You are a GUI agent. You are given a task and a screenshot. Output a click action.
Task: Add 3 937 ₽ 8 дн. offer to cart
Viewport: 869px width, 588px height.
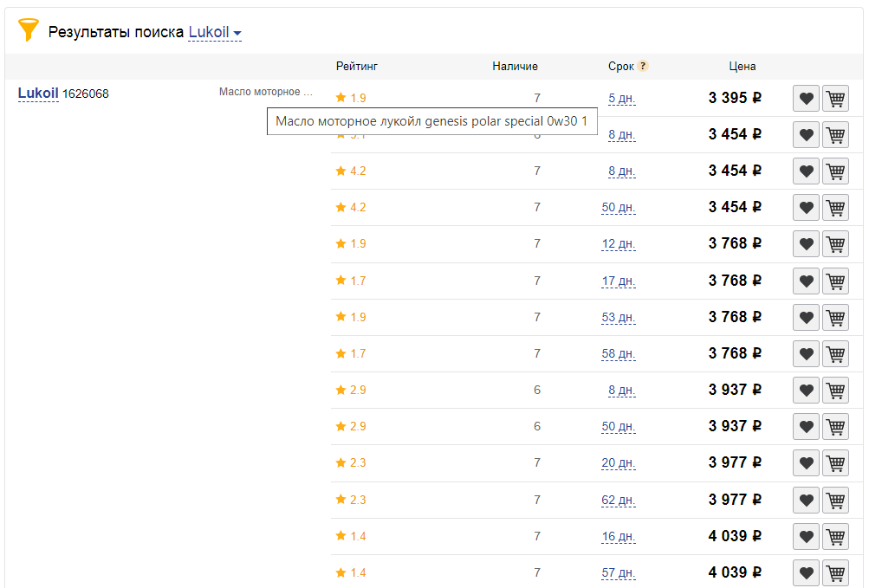click(x=836, y=391)
